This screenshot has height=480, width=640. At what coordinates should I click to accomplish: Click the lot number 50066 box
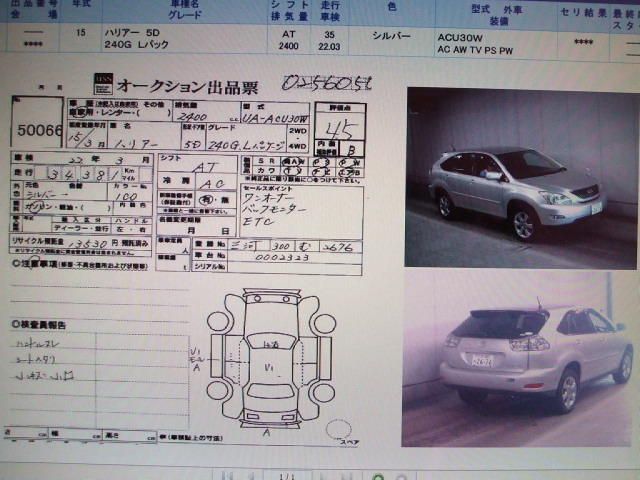coord(38,122)
